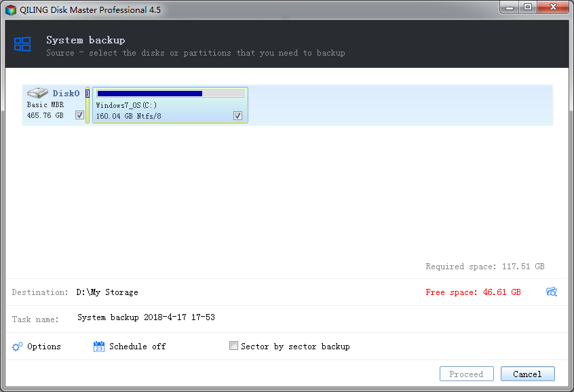The width and height of the screenshot is (574, 392).
Task: Click the System backup windows icon
Action: tap(22, 44)
